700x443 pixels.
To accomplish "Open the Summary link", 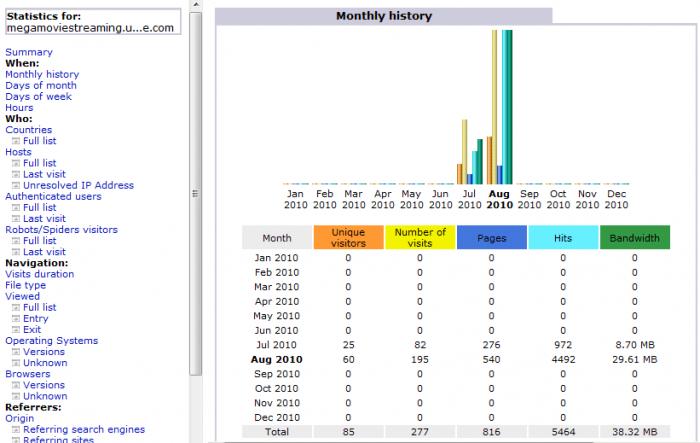I will 29,52.
